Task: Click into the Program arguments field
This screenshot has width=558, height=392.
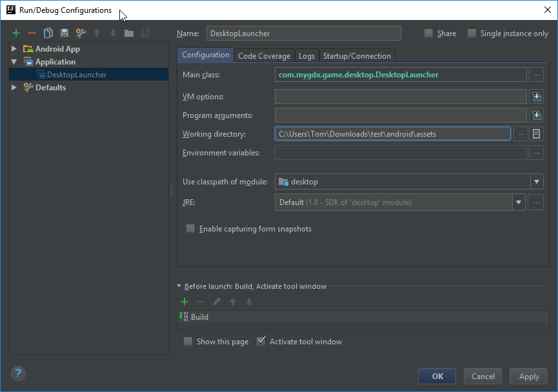Action: coord(400,115)
